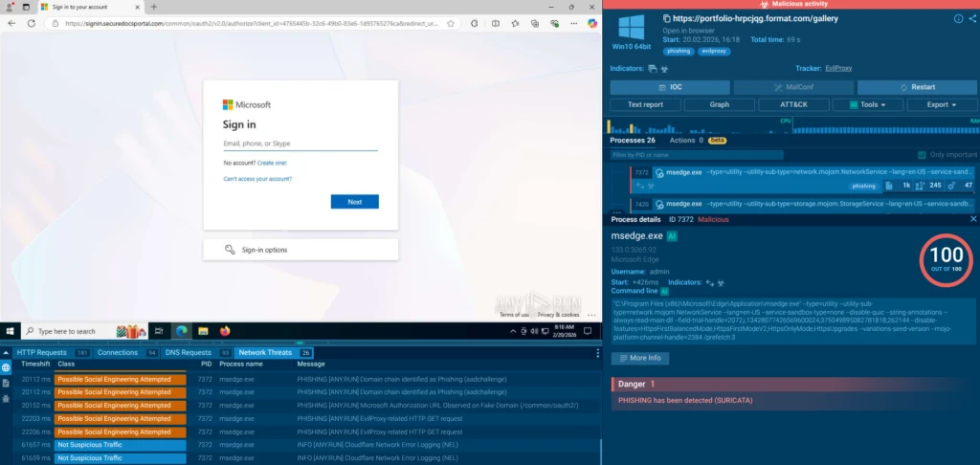Click the Restart button
The image size is (980, 465).
click(x=918, y=87)
